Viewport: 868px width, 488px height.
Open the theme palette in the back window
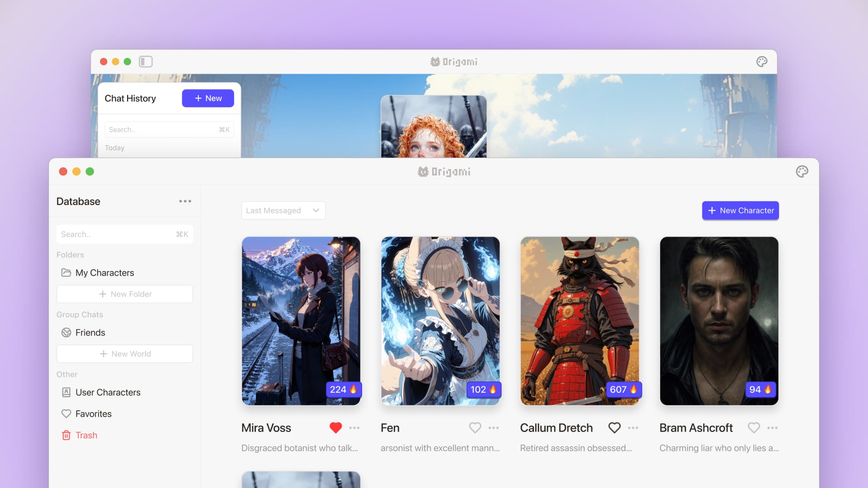(x=762, y=62)
